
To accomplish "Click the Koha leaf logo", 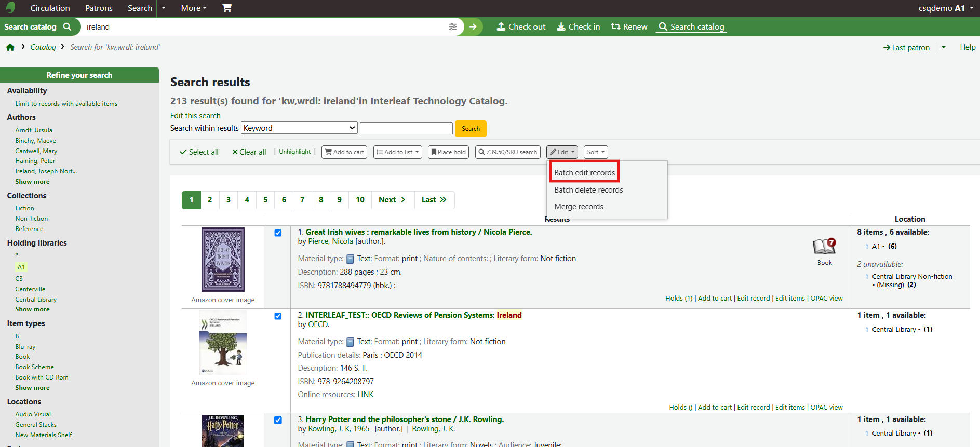I will 10,8.
